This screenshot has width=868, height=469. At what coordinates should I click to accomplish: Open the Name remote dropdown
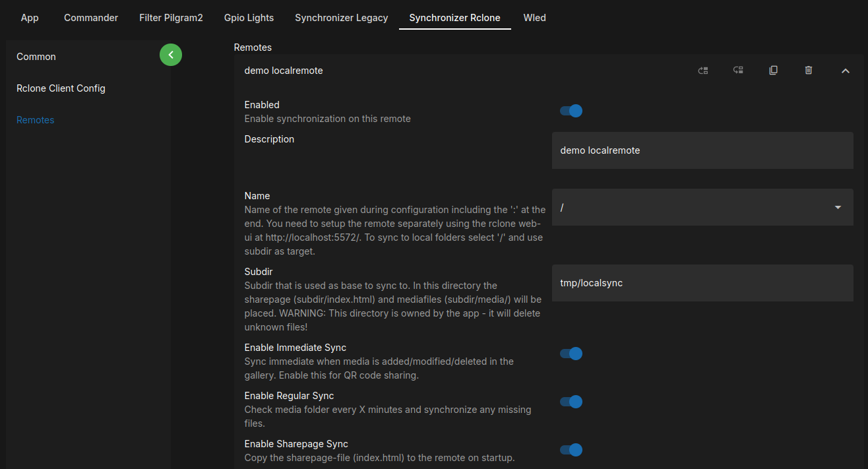(x=837, y=206)
